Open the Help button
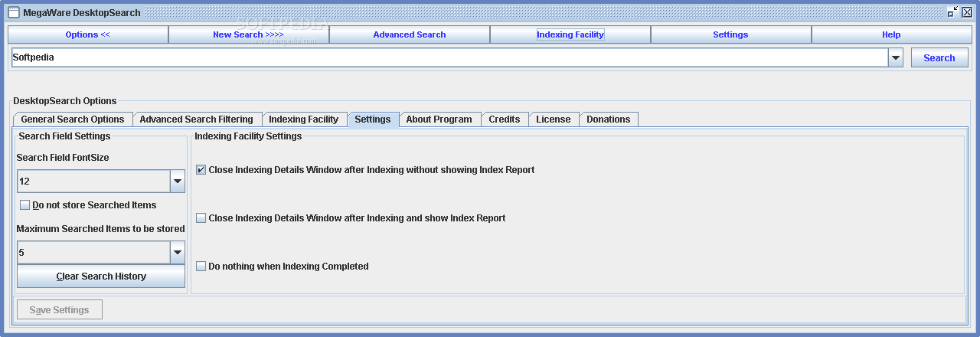This screenshot has width=980, height=337. 891,34
